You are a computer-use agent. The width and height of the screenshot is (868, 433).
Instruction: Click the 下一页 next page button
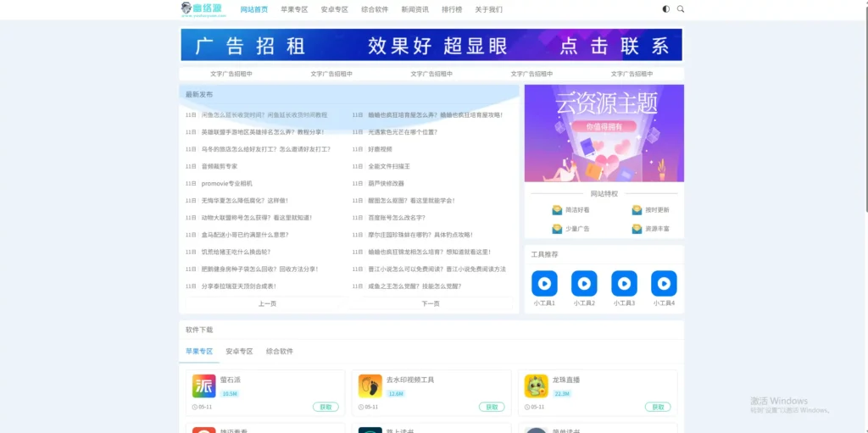pos(431,303)
